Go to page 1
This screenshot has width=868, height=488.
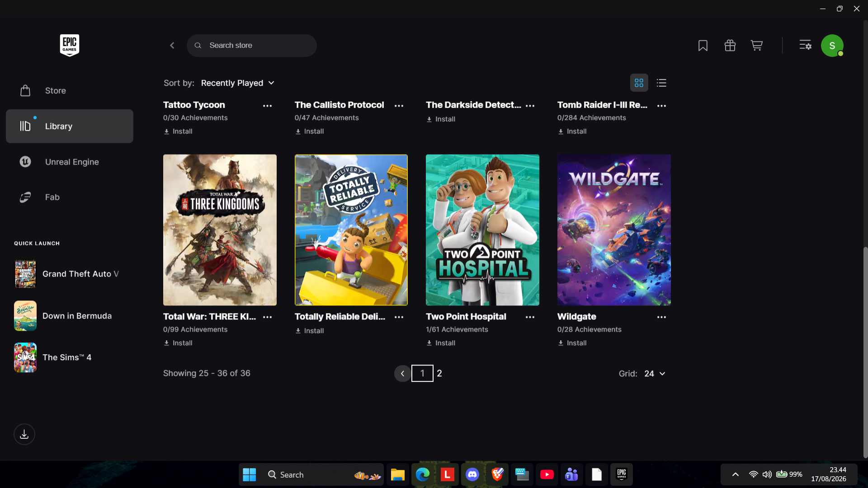pos(422,373)
